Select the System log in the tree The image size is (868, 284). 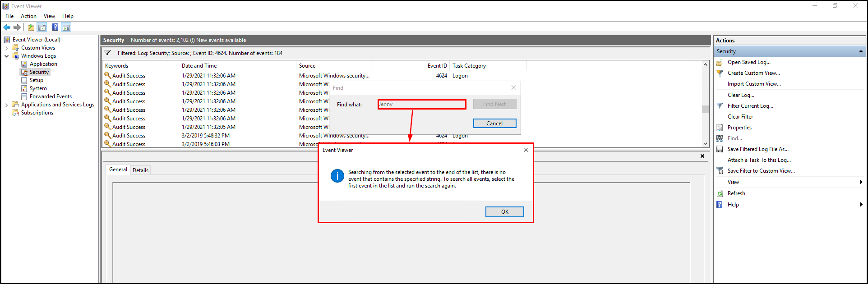(38, 88)
